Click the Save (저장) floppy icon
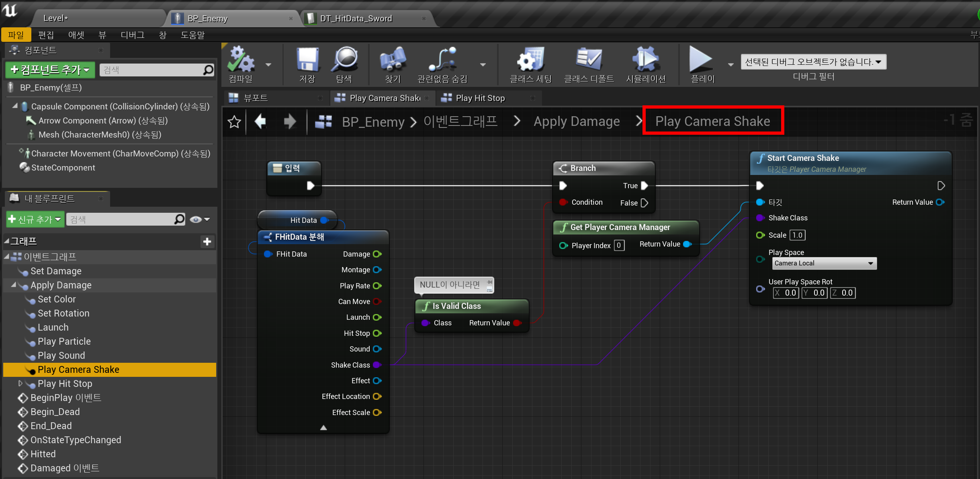Image resolution: width=980 pixels, height=479 pixels. coord(307,60)
